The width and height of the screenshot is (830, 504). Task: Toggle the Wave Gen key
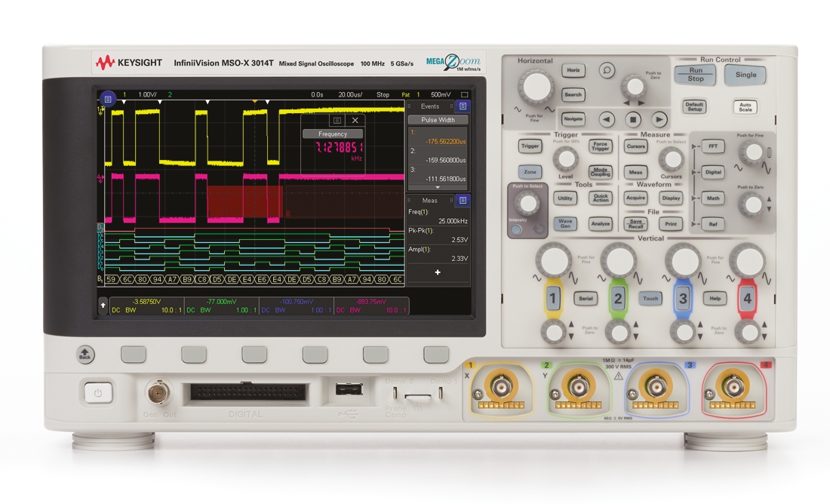(x=565, y=223)
